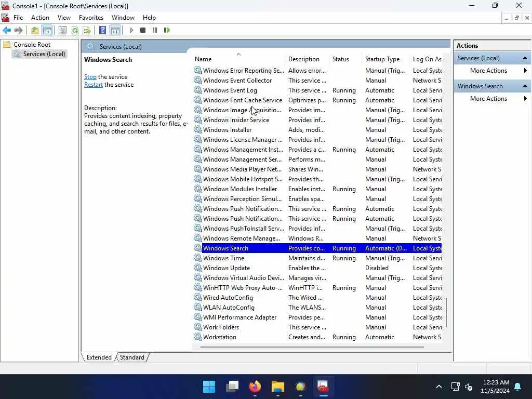The width and height of the screenshot is (532, 399).
Task: Click the Refresh toolbar icon
Action: pos(75,30)
